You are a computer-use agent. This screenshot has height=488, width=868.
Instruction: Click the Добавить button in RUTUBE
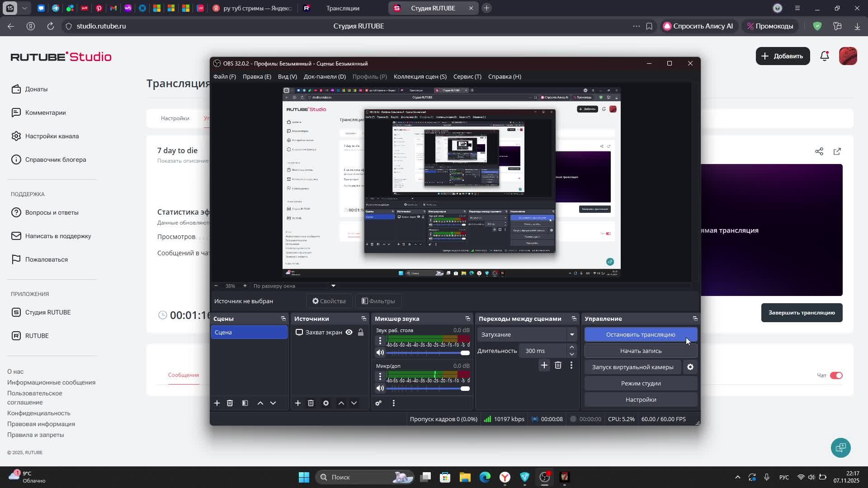pos(783,56)
